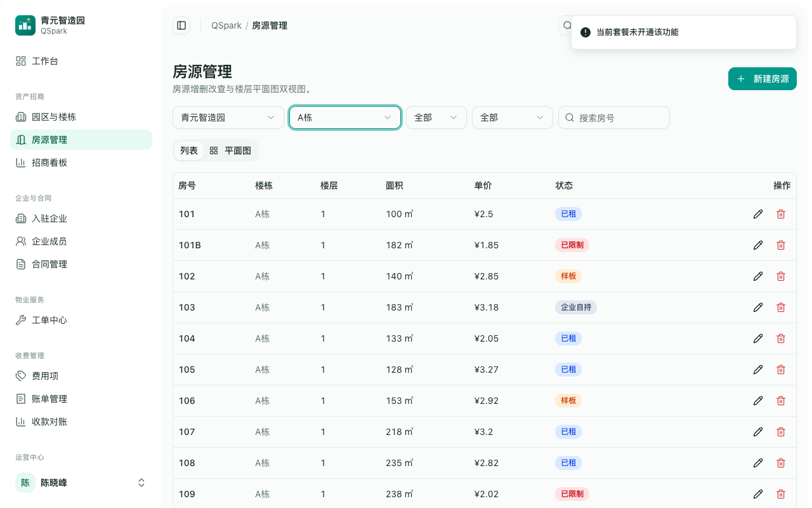Click the ¥3.27 price cell
The width and height of the screenshot is (812, 508).
[487, 370]
